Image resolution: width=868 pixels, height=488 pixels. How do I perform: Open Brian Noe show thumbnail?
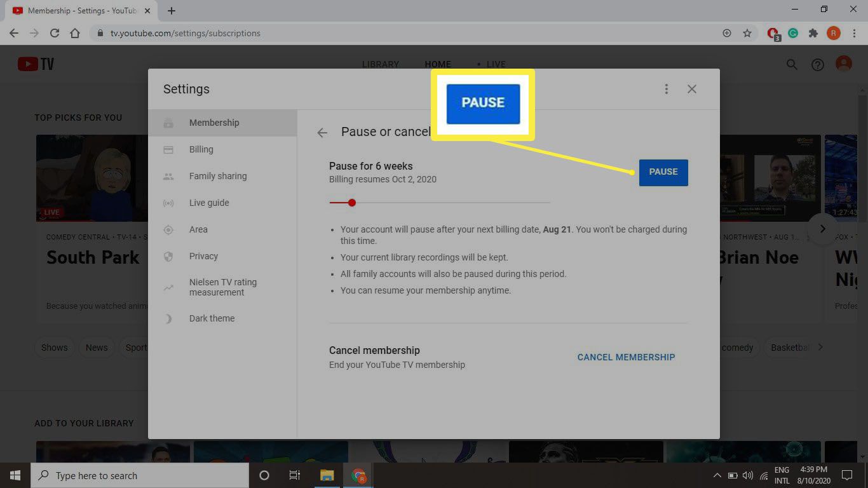(x=770, y=177)
